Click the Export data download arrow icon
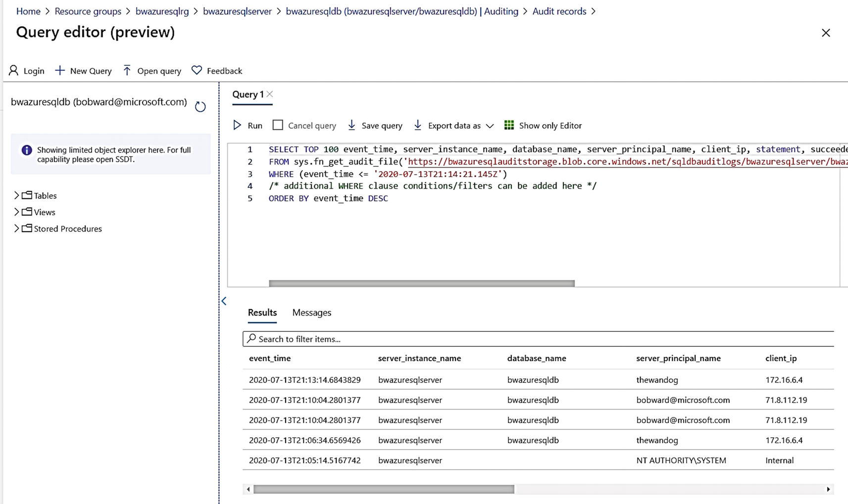 [418, 125]
